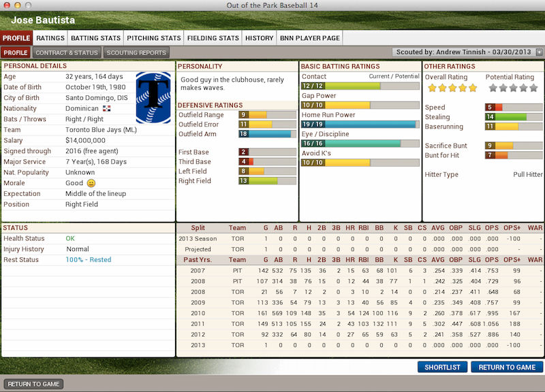Click the Outfield Error 11 rating bar
Image resolution: width=545 pixels, height=392 pixels.
click(x=267, y=125)
